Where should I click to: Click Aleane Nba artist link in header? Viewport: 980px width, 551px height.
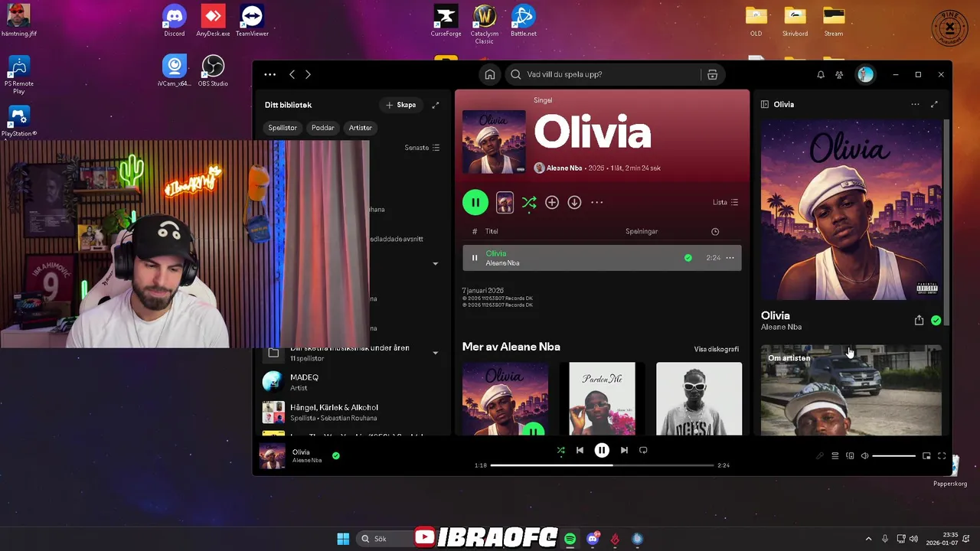pyautogui.click(x=564, y=168)
